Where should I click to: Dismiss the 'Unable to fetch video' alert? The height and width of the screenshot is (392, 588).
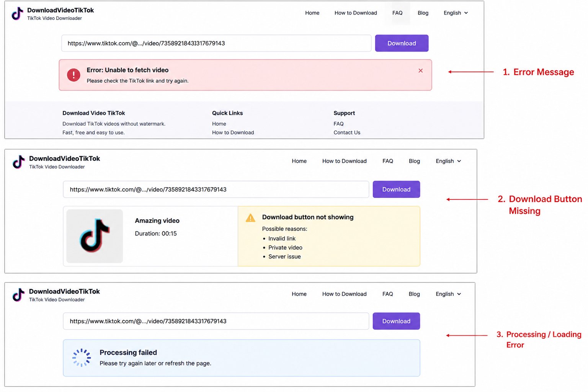coord(421,70)
